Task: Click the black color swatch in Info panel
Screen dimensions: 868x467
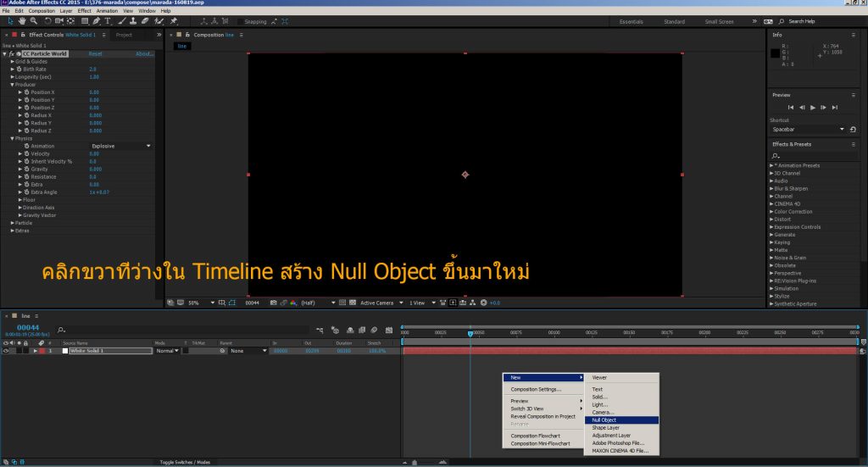Action: tap(775, 53)
